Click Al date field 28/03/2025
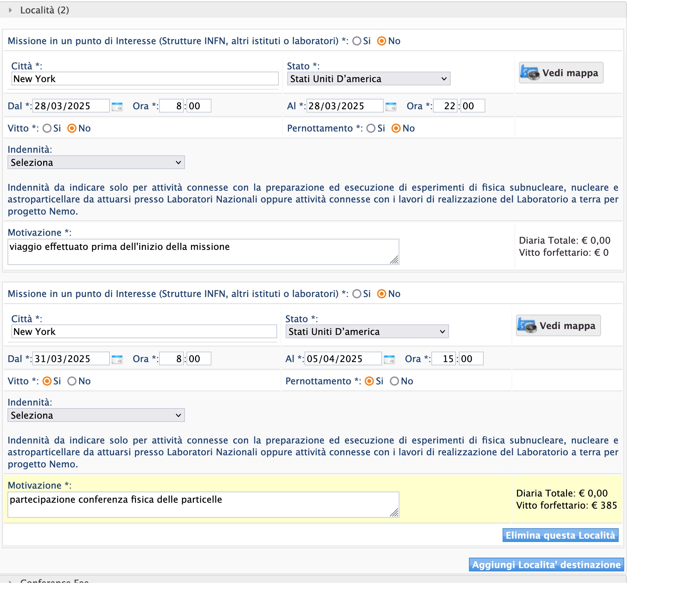The width and height of the screenshot is (700, 592). 345,106
